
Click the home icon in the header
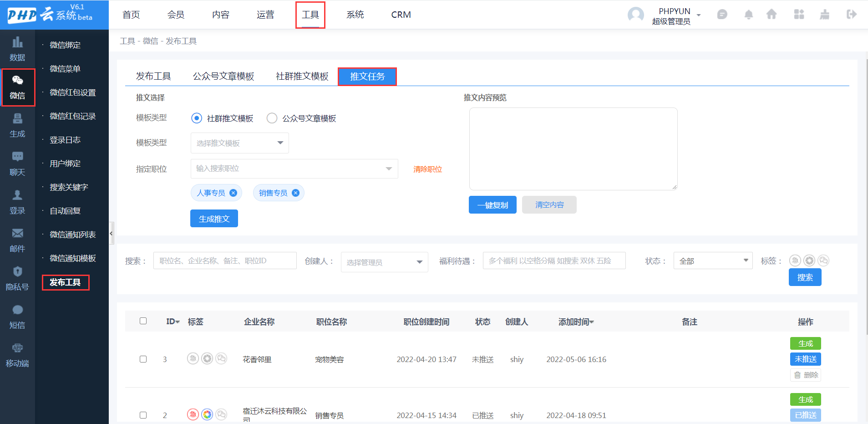(772, 15)
